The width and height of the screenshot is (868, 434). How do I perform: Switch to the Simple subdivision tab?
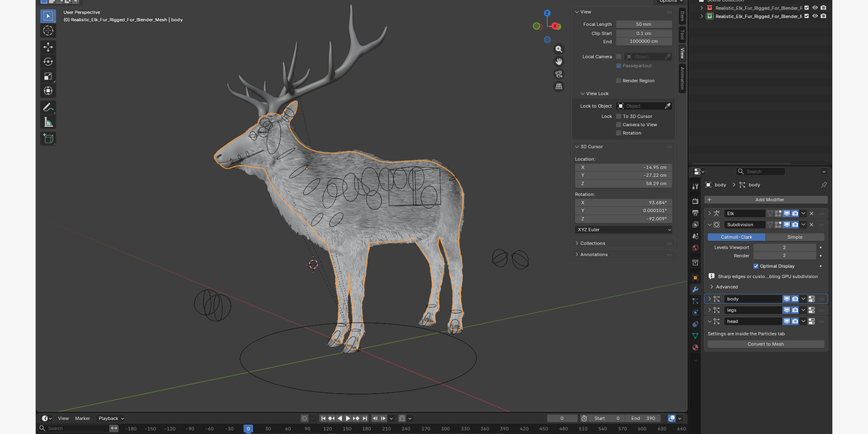794,237
